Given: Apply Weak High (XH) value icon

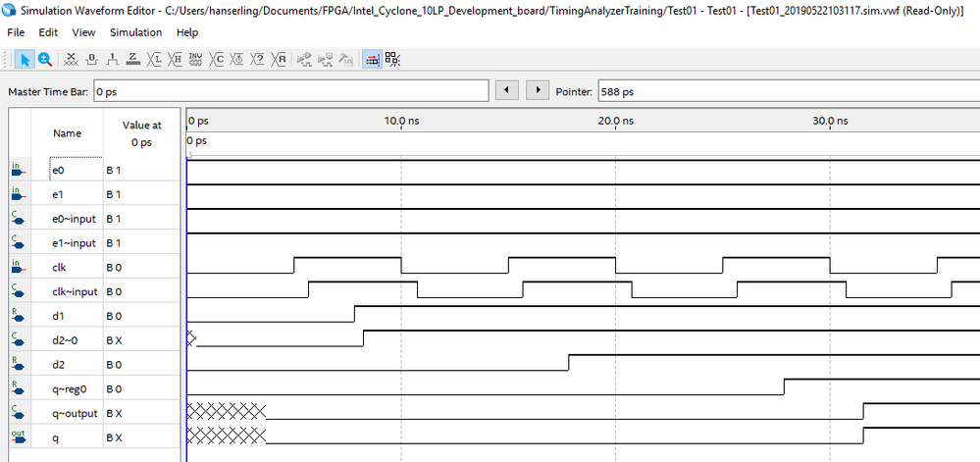Looking at the screenshot, I should tap(175, 60).
